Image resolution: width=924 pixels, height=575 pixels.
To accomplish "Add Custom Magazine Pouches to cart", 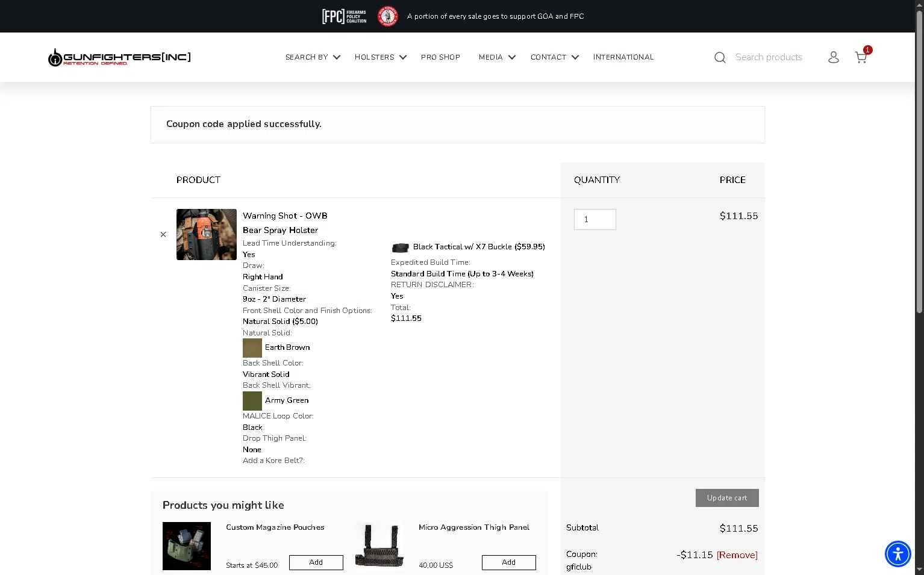I will [316, 562].
